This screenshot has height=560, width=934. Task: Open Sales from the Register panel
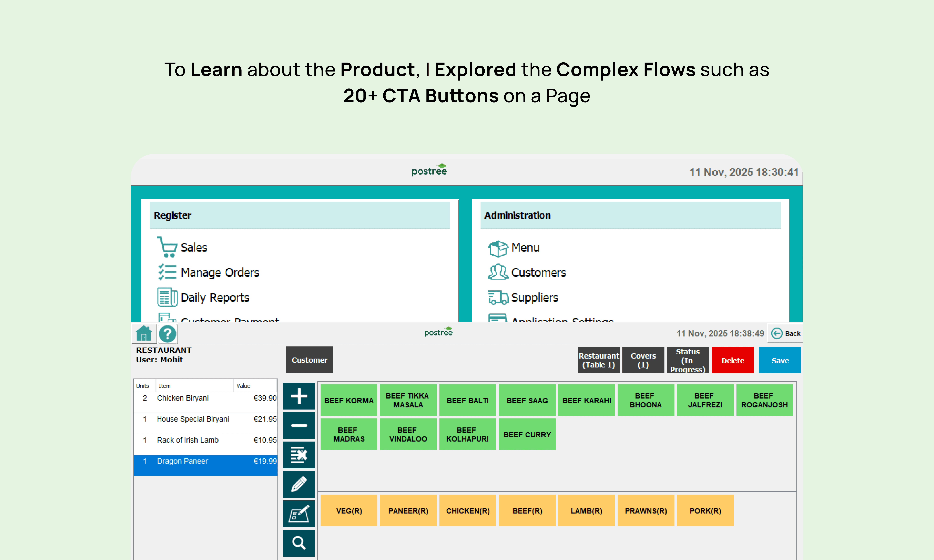click(x=193, y=247)
